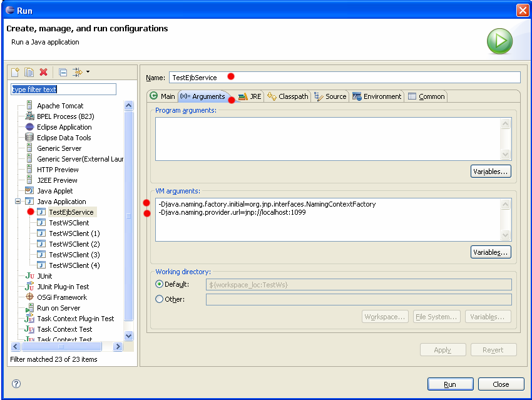Collapse the Java Application tree node
This screenshot has height=400, width=532.
tap(18, 202)
